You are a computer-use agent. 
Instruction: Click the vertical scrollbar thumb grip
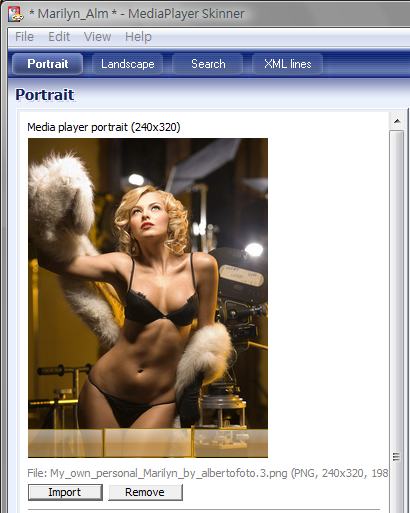coord(396,456)
